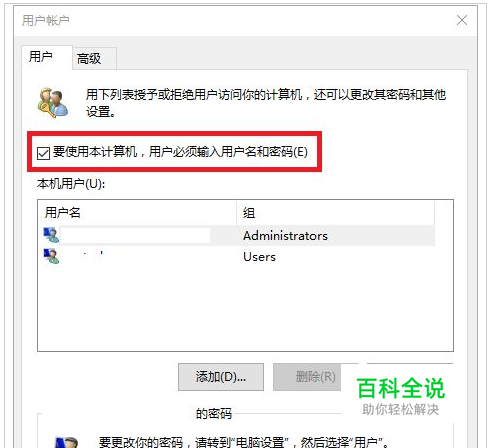Click the user accounts keys icon
488x448 pixels.
53,102
